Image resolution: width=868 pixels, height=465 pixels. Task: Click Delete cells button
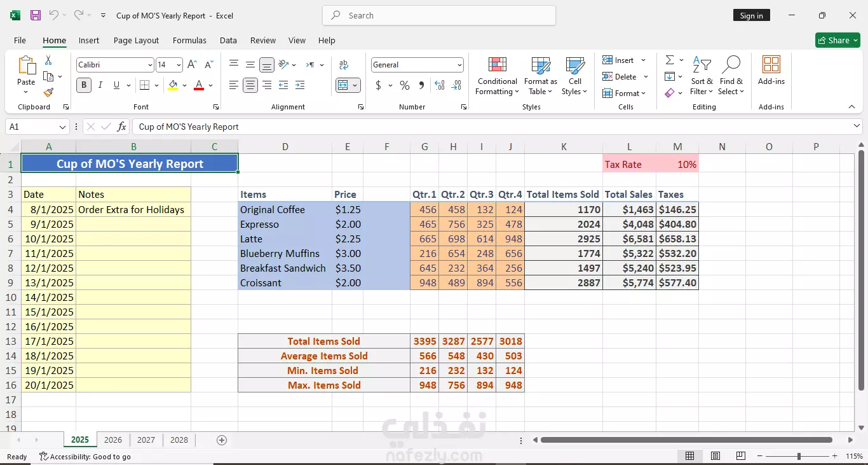[x=619, y=76]
